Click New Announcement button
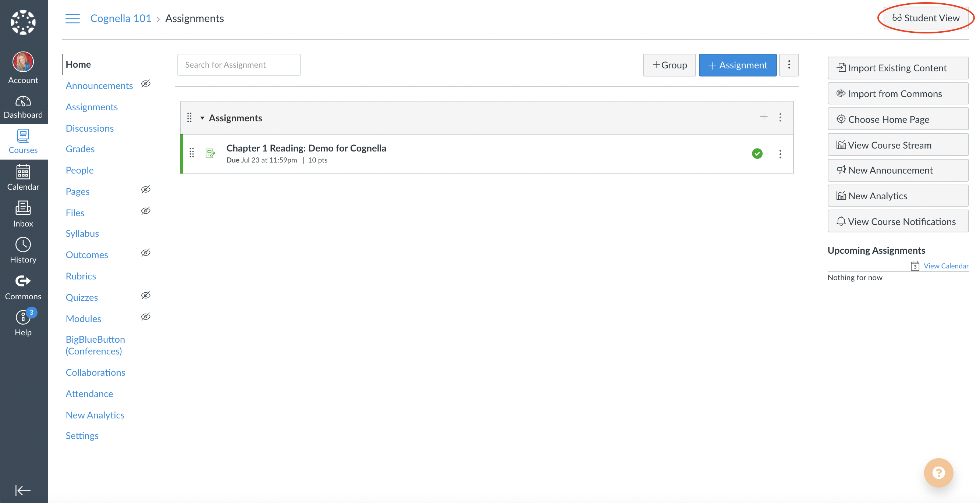The image size is (980, 503). tap(898, 170)
